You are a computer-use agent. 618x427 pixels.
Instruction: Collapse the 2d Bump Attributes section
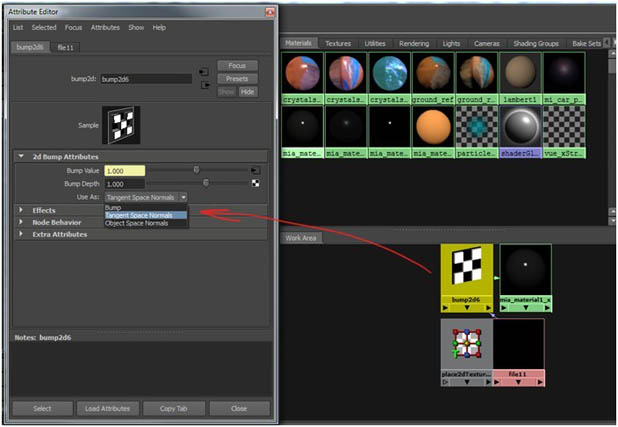(21, 156)
